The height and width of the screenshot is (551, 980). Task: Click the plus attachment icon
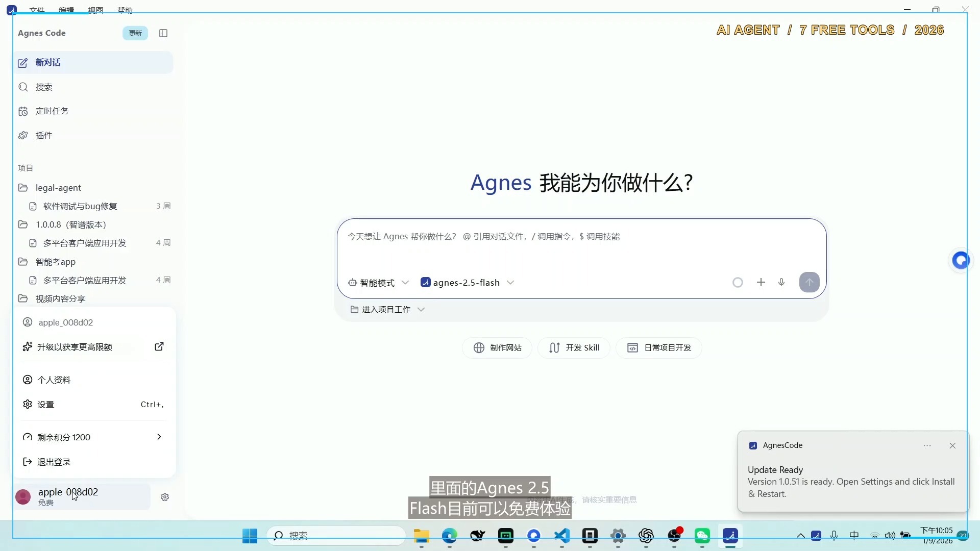(x=761, y=282)
